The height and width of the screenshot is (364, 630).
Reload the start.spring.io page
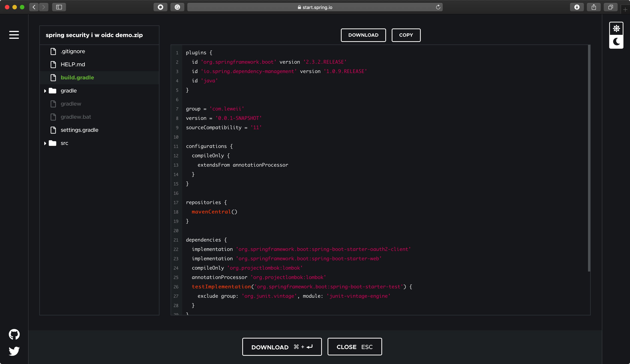(438, 7)
